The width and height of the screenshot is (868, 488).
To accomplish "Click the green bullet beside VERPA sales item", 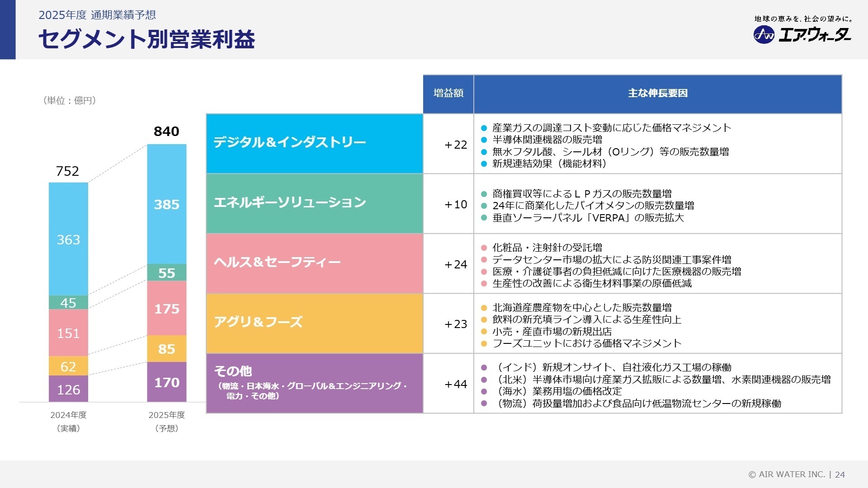I will 483,217.
